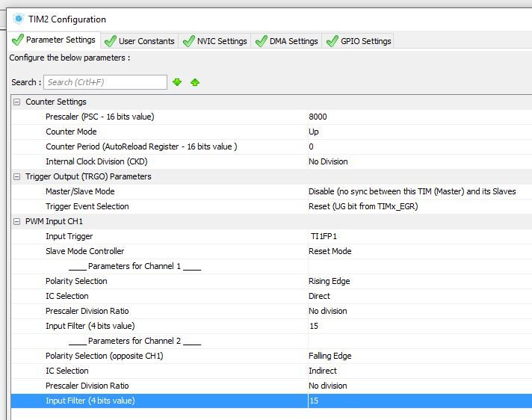Collapse the PWM Input CH1 group

[x=16, y=221]
